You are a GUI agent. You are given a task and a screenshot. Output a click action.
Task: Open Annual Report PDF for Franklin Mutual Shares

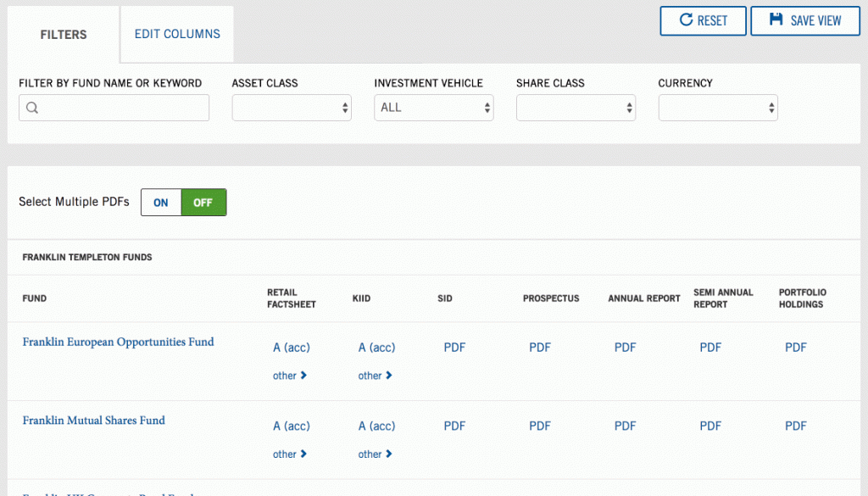625,426
